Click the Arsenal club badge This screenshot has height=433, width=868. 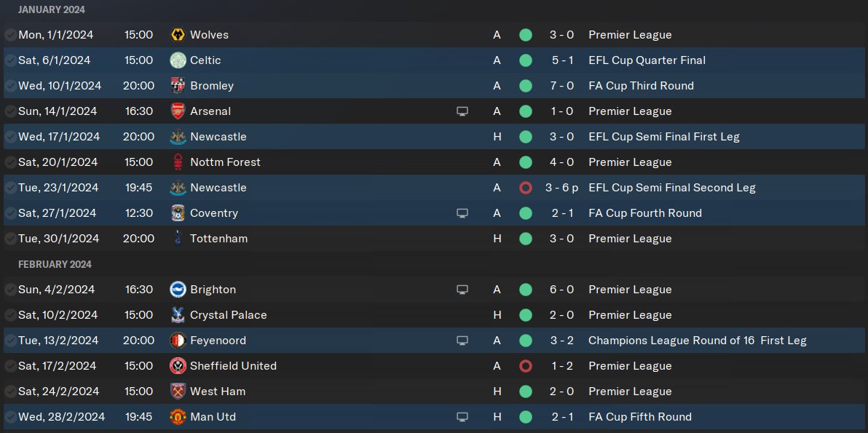tap(178, 111)
